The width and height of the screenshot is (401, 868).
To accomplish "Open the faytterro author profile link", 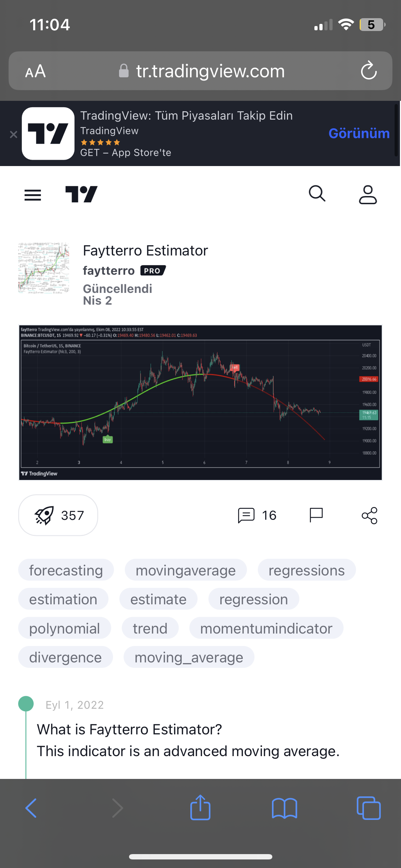I will pos(109,271).
